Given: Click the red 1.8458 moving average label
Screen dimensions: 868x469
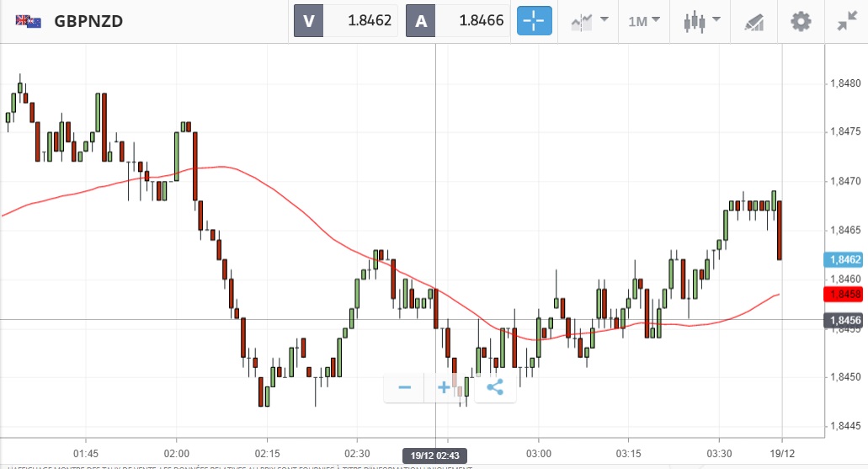Looking at the screenshot, I should click(x=843, y=294).
